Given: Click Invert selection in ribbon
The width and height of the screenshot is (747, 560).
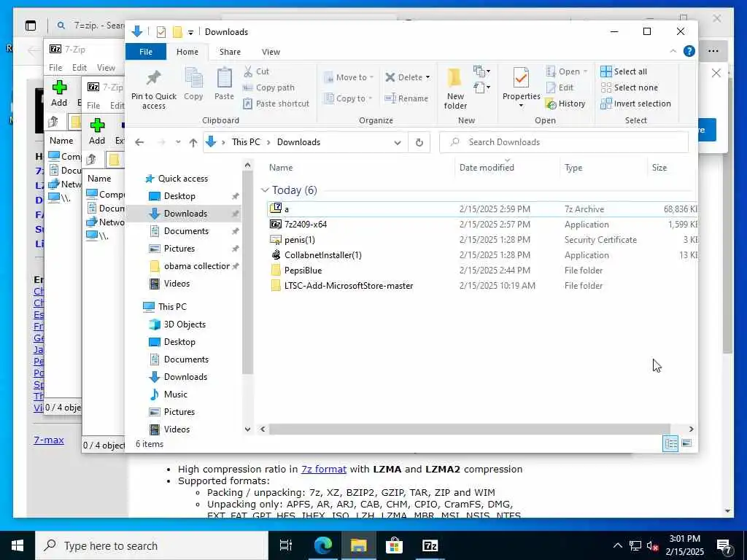Looking at the screenshot, I should tap(635, 104).
